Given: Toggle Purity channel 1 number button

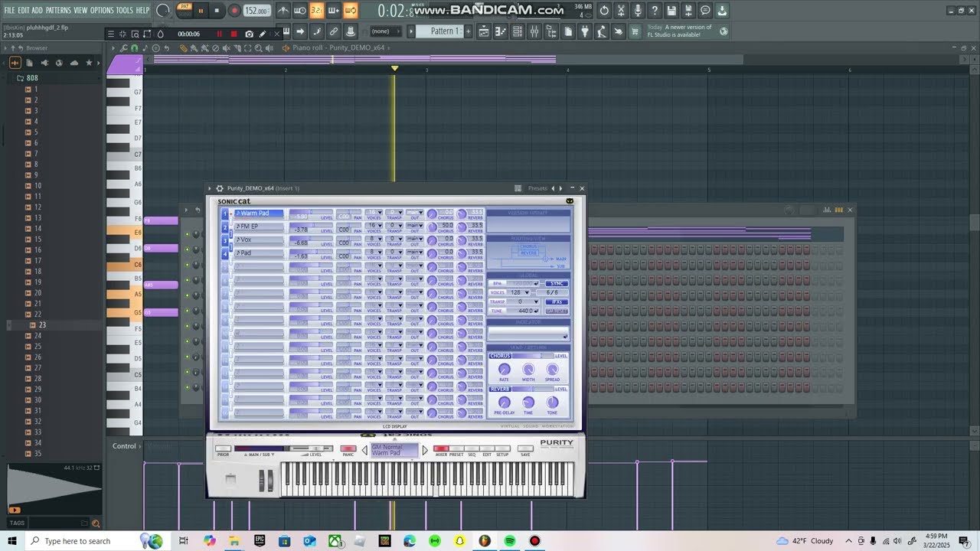Looking at the screenshot, I should tap(226, 214).
